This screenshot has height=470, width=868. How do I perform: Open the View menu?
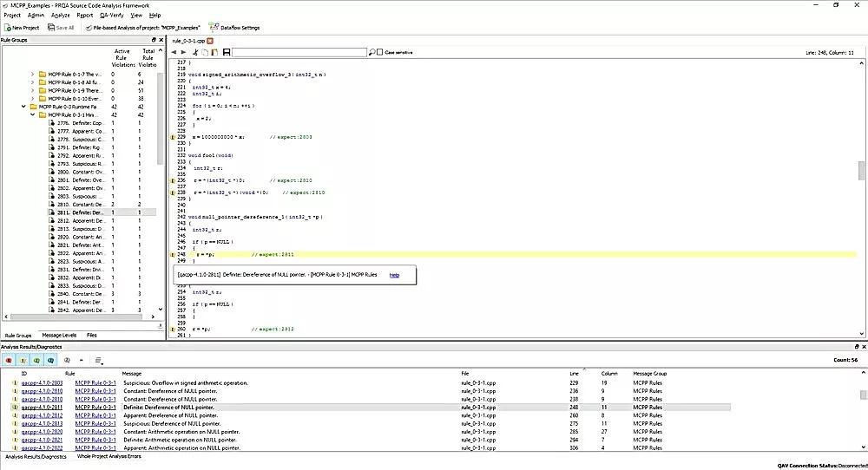(x=136, y=15)
